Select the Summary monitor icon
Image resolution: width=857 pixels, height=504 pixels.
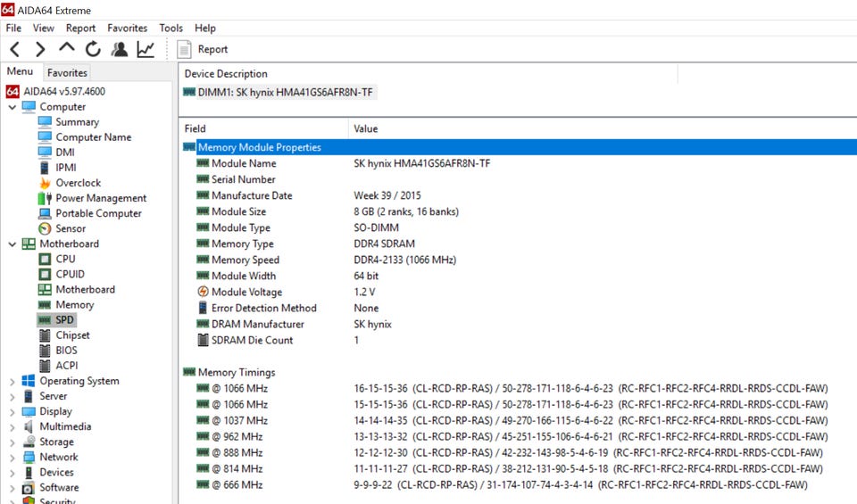pos(45,122)
